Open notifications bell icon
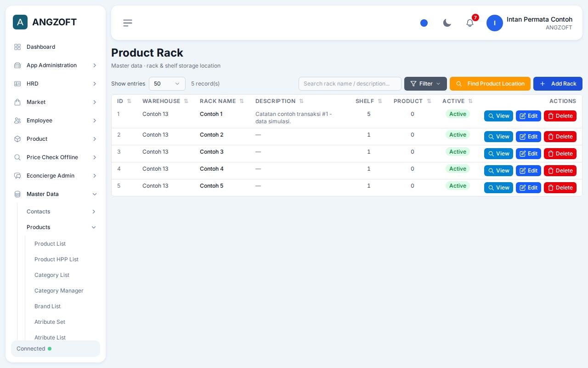This screenshot has width=588, height=368. click(x=470, y=23)
